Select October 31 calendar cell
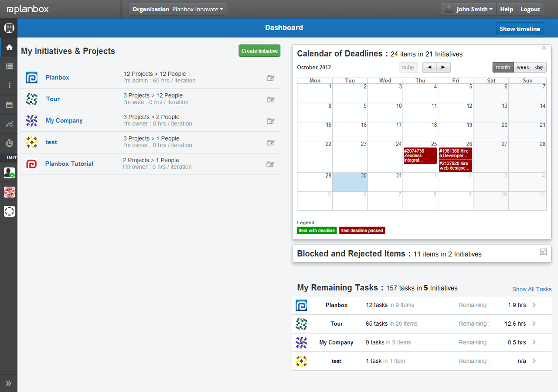Screen dimensions: 558x392 click(x=385, y=182)
